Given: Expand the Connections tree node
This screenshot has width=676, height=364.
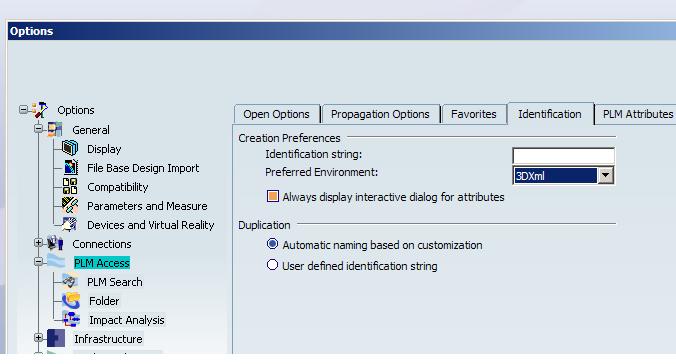Looking at the screenshot, I should [x=38, y=243].
